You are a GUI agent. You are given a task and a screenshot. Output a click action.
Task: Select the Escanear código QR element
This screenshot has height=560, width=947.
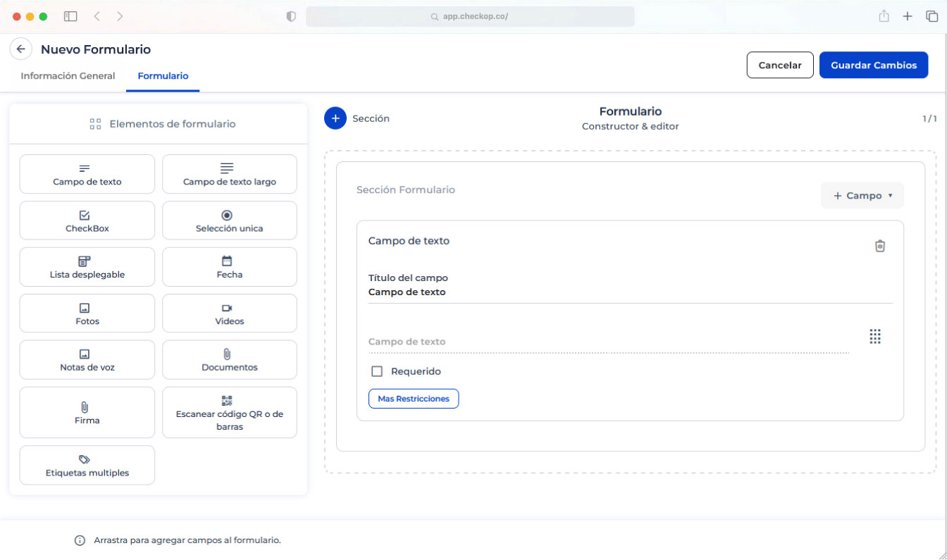pos(229,412)
